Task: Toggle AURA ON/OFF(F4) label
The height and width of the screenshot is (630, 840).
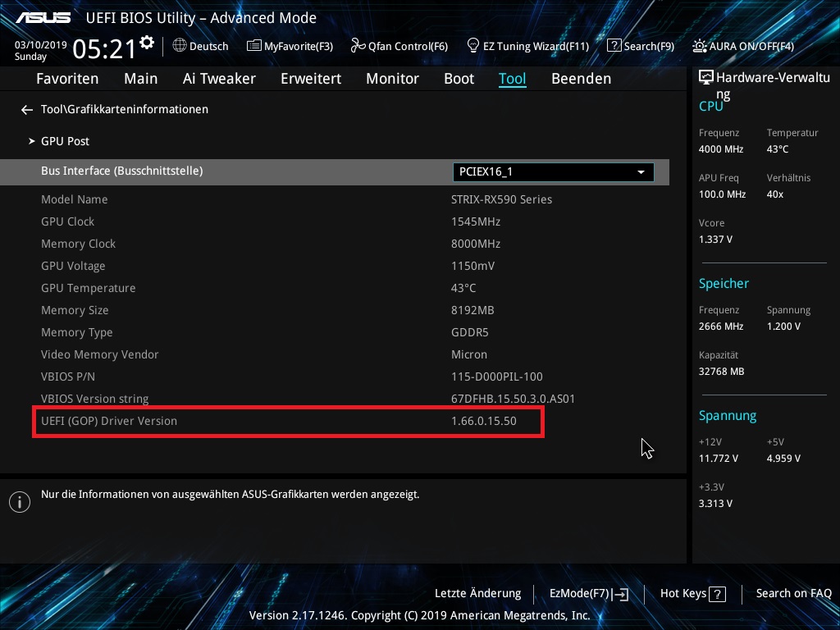Action: [751, 46]
